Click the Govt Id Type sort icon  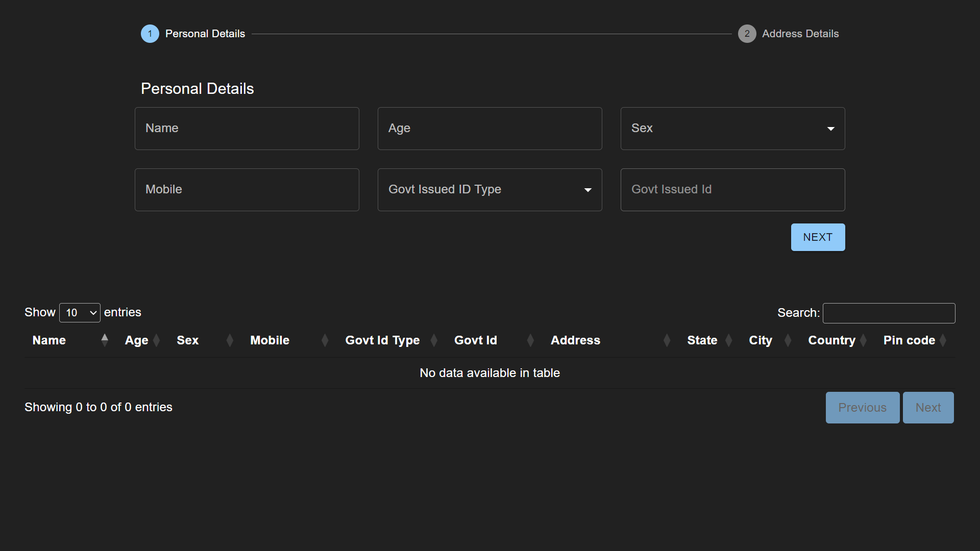(435, 340)
